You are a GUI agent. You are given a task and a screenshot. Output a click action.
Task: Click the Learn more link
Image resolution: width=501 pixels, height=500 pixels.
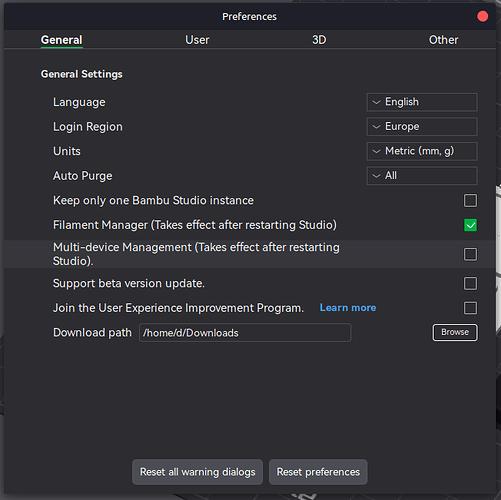pos(348,308)
